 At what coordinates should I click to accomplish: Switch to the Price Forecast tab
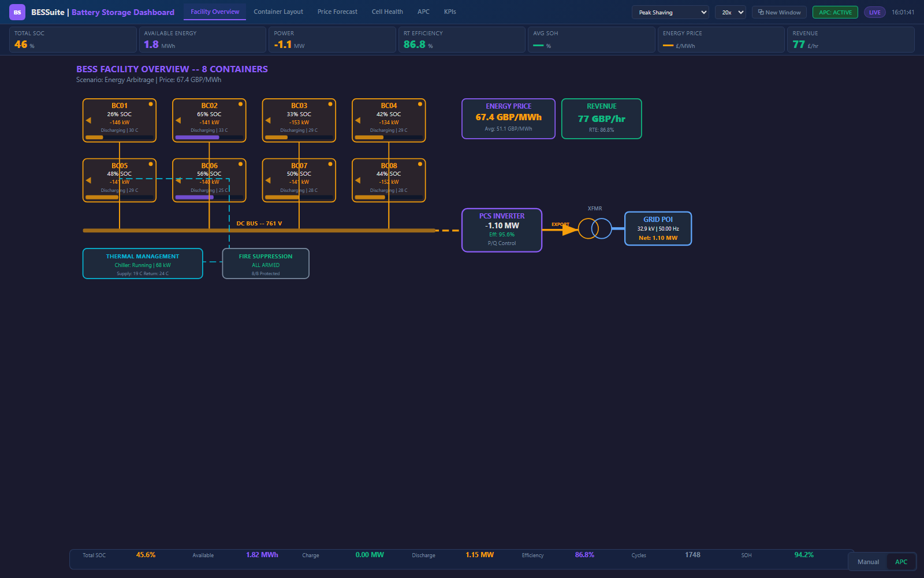pos(337,12)
